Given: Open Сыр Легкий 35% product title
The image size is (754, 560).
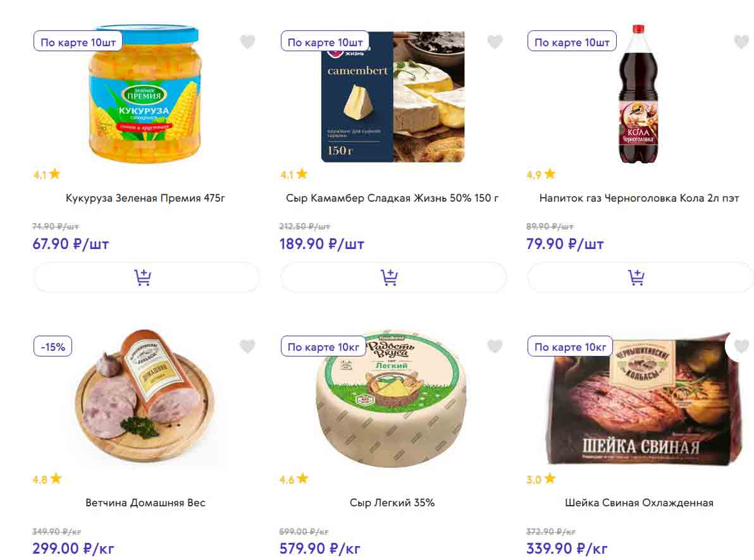Looking at the screenshot, I should 392,502.
